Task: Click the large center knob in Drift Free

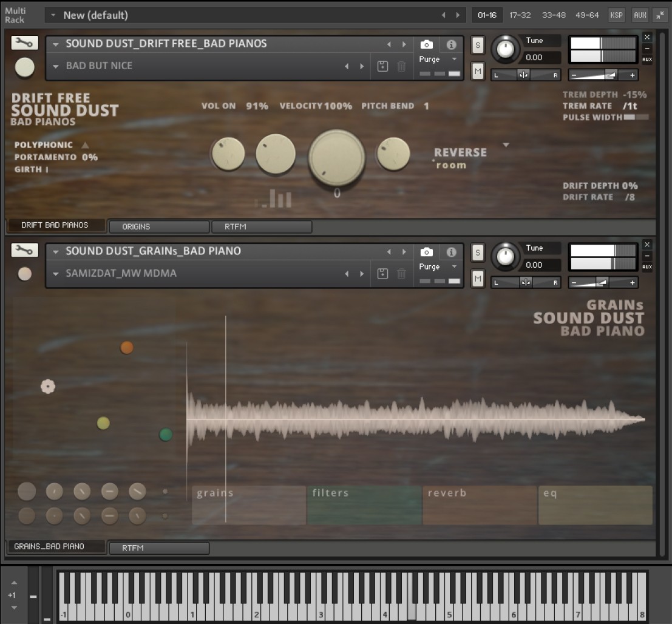Action: (337, 158)
